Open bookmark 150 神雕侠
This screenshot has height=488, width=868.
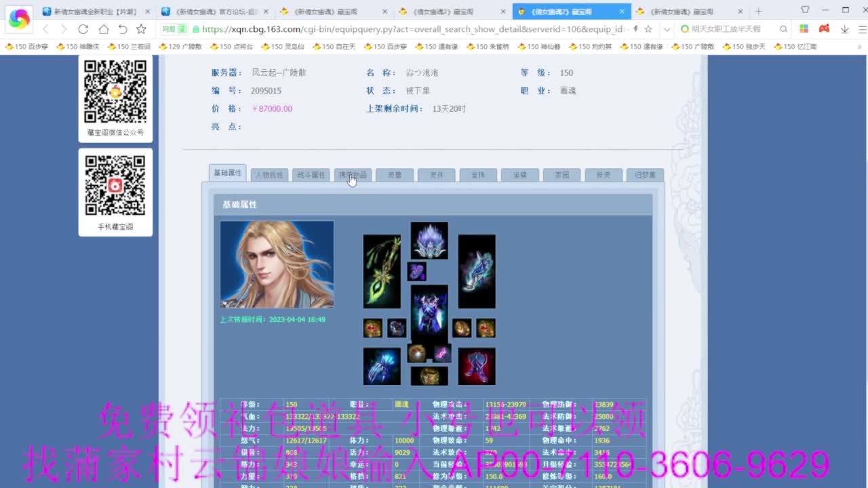[78, 46]
